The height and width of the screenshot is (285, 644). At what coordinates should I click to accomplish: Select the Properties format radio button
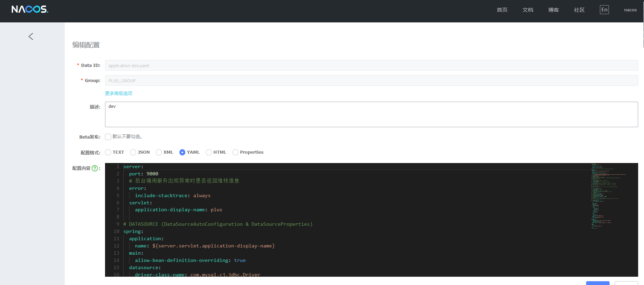[x=236, y=152]
